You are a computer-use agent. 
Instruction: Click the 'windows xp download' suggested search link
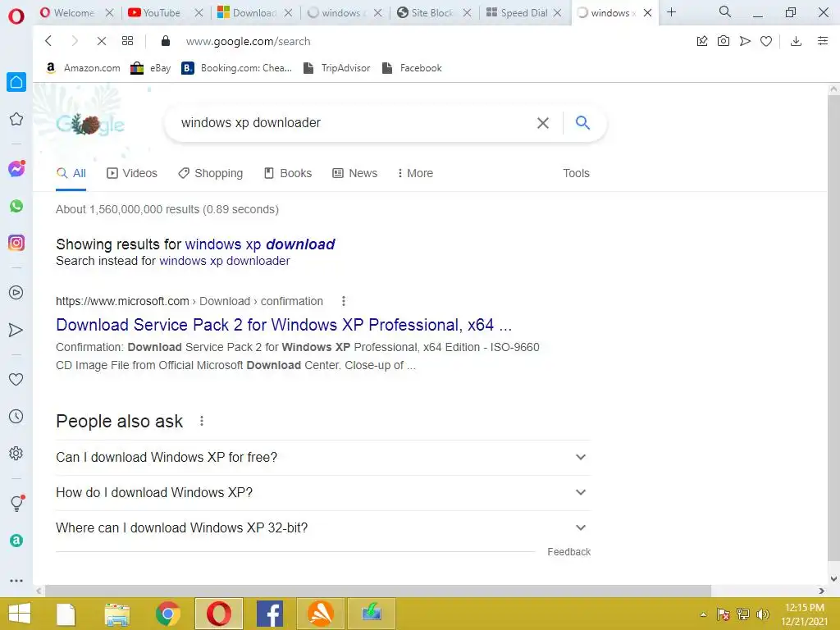click(x=260, y=244)
